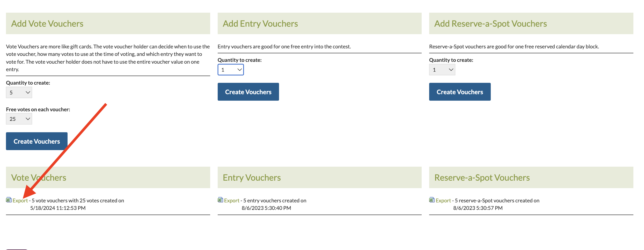
Task: Click the Reserve-a-Spot Vouchers list section heading
Action: [x=482, y=178]
